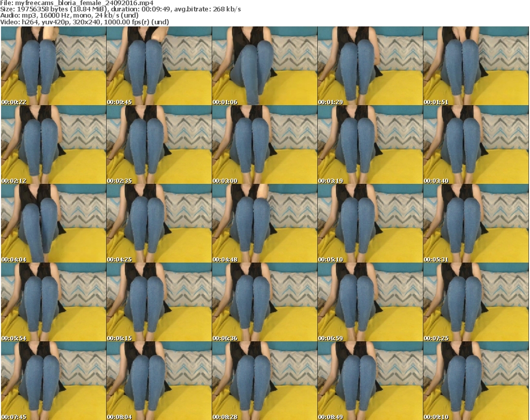Click the thumbnail labeled 00:05:31
Screen dimensions: 530x420
pos(476,223)
